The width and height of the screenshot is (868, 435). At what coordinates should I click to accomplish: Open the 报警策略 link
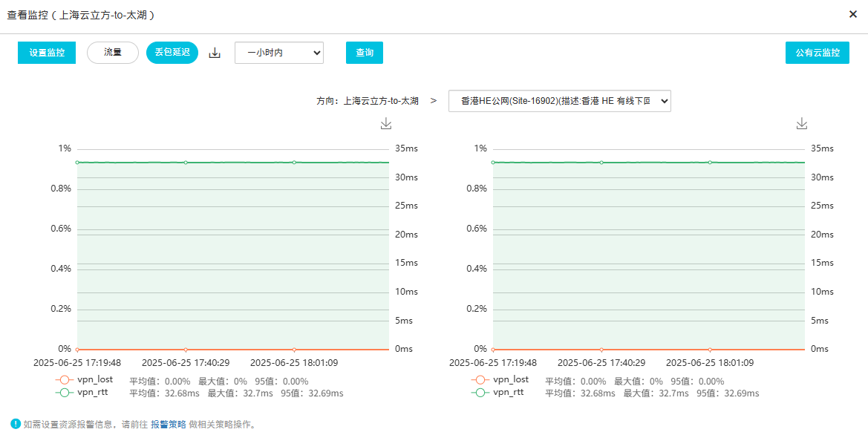169,425
